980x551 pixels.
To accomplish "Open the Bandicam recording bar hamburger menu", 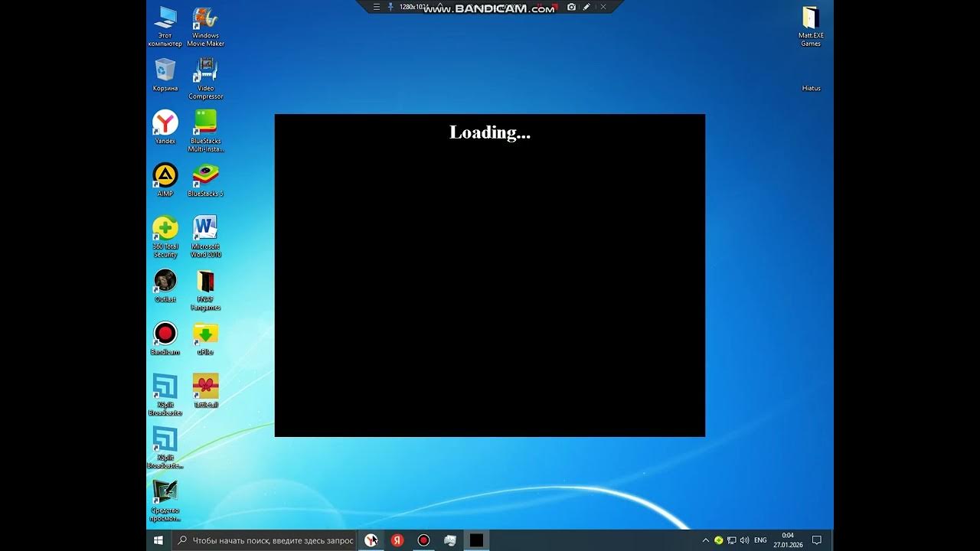I will click(x=376, y=7).
